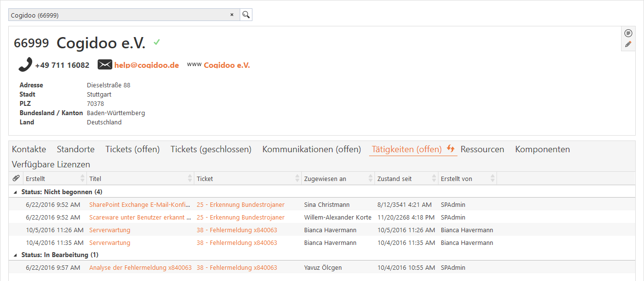Click the paperclip attachment column header
This screenshot has width=644, height=281.
pyautogui.click(x=16, y=179)
